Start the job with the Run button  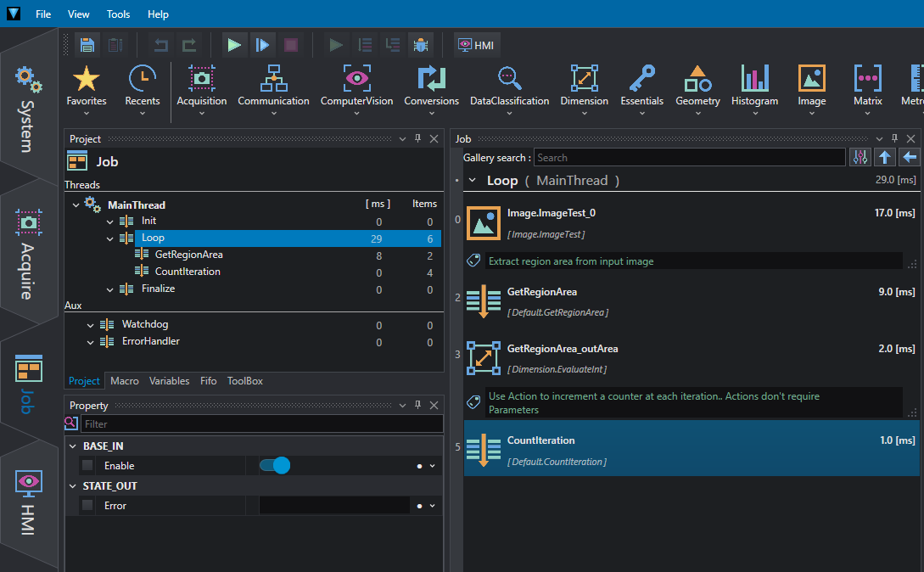tap(234, 45)
